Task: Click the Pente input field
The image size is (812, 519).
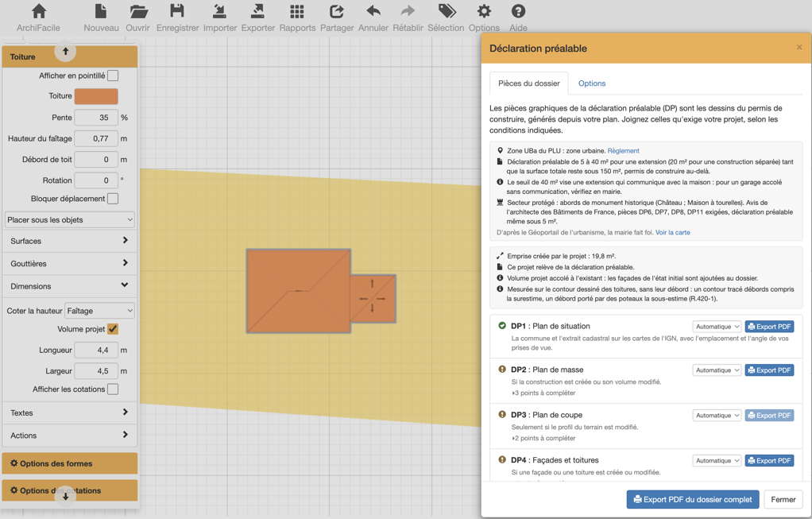Action: pyautogui.click(x=96, y=118)
